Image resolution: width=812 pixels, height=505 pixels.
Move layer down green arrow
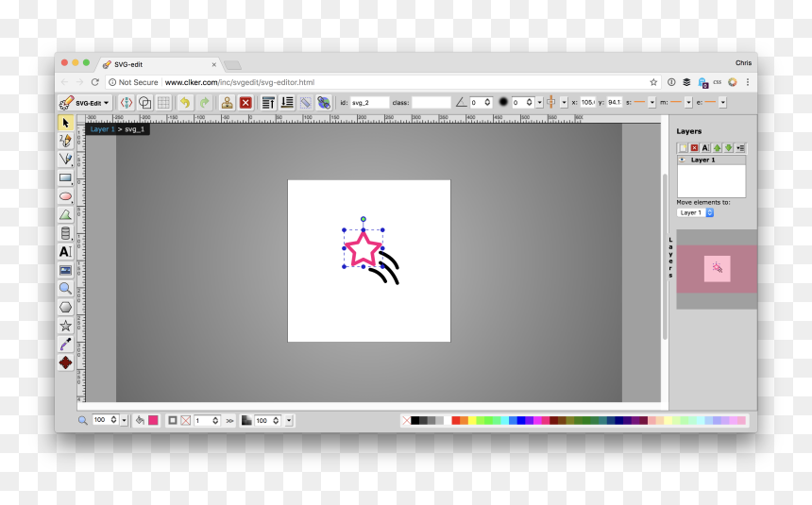coord(729,148)
